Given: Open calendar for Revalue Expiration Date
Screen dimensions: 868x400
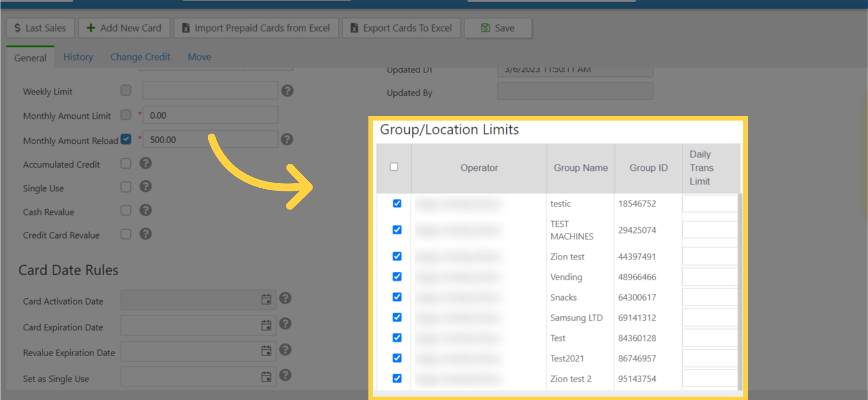Looking at the screenshot, I should click(x=266, y=351).
